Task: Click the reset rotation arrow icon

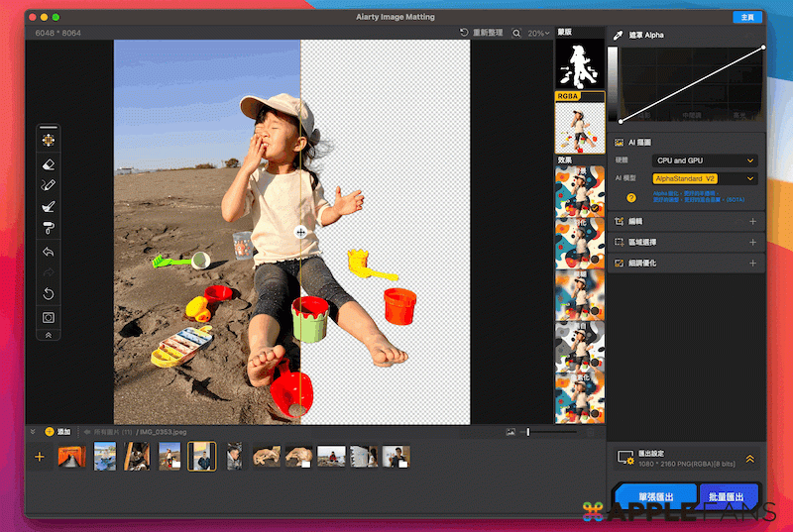Action: [49, 294]
